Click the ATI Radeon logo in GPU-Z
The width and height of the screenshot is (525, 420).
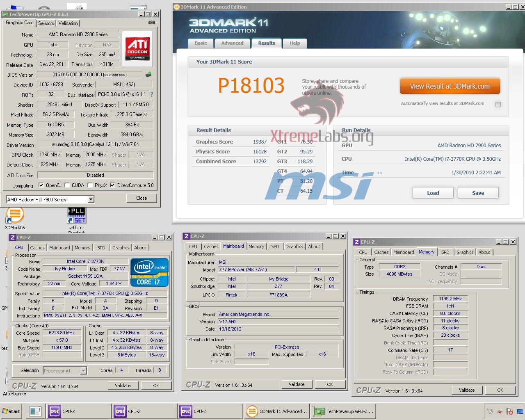pyautogui.click(x=137, y=48)
